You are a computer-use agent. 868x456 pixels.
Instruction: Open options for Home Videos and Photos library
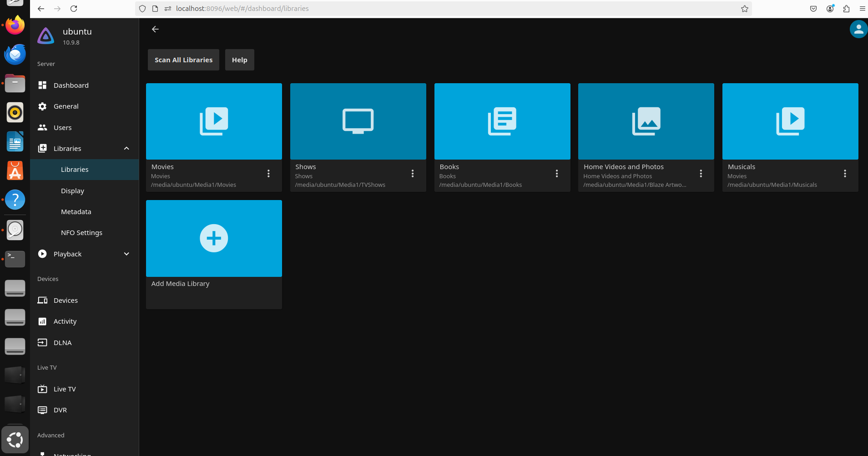[701, 174]
